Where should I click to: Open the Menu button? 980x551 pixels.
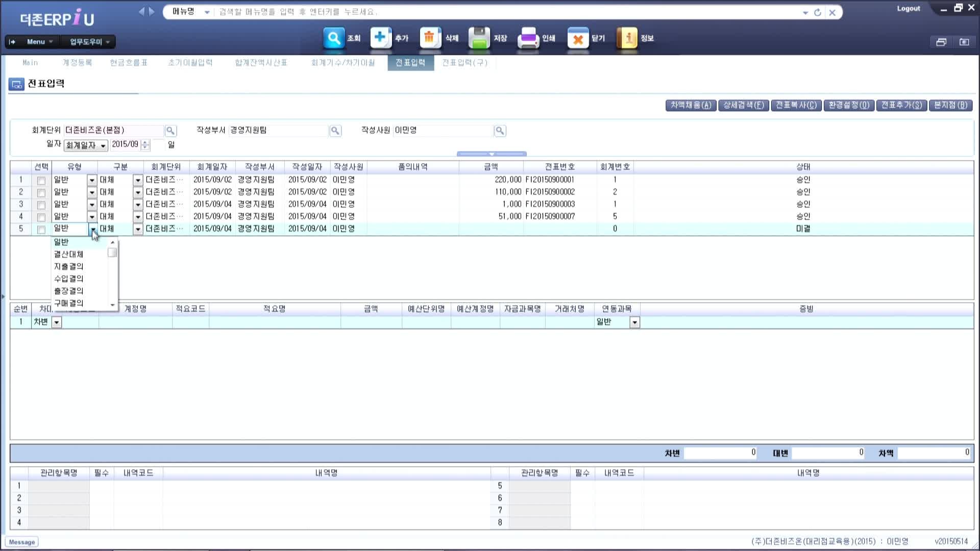[x=40, y=42]
